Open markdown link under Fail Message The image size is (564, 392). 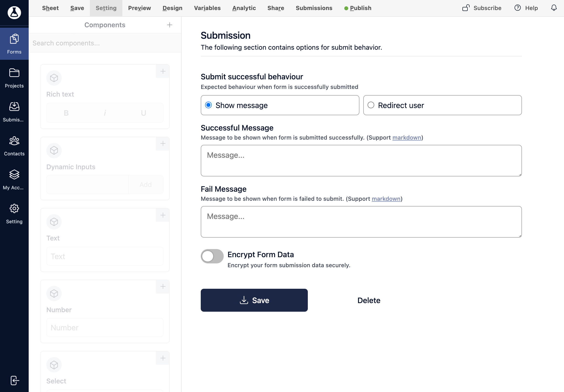tap(386, 199)
